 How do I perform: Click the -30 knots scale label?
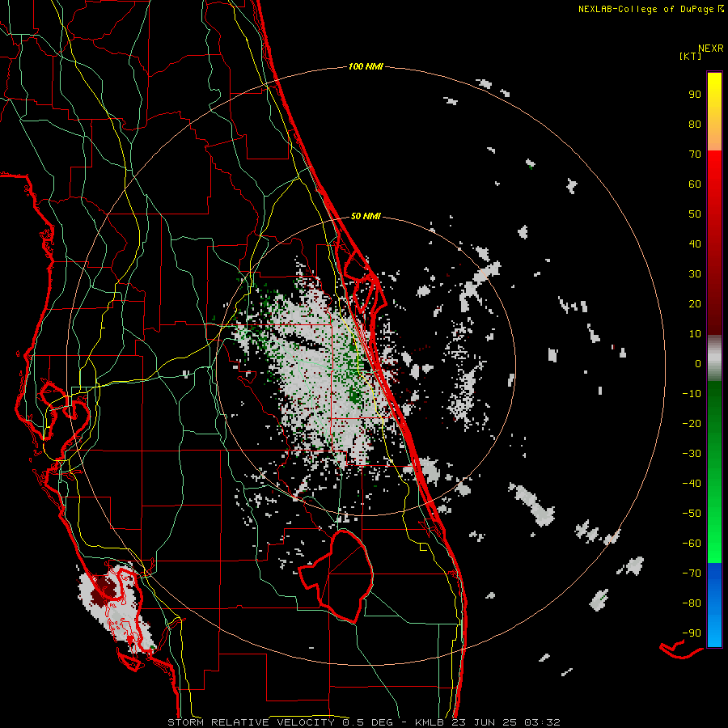(x=692, y=454)
